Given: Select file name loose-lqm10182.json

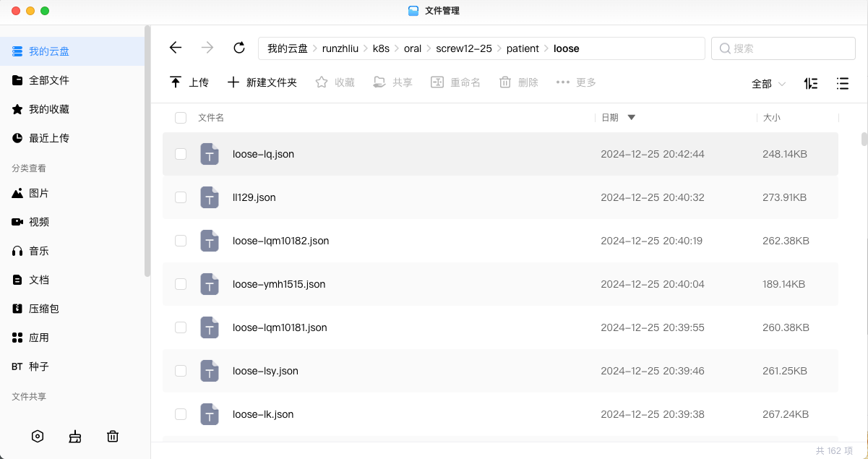Looking at the screenshot, I should (x=281, y=241).
